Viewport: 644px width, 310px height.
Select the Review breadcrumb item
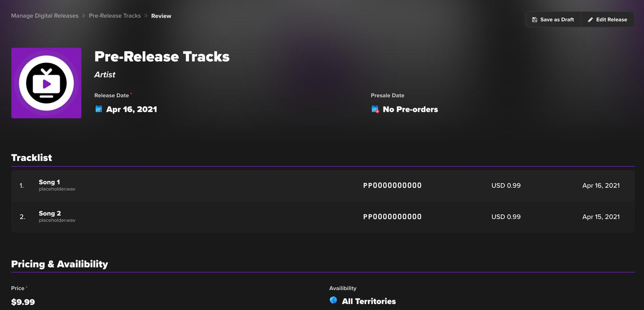click(x=161, y=16)
